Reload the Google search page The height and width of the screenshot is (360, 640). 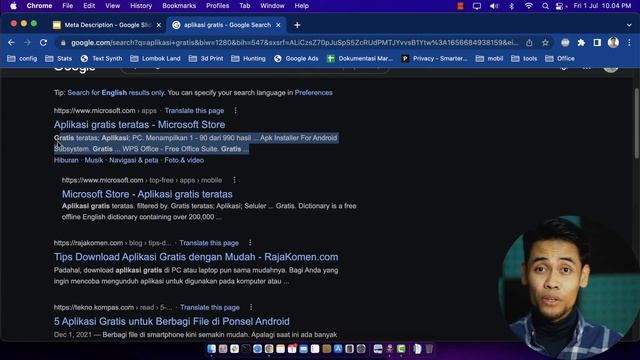(43, 43)
